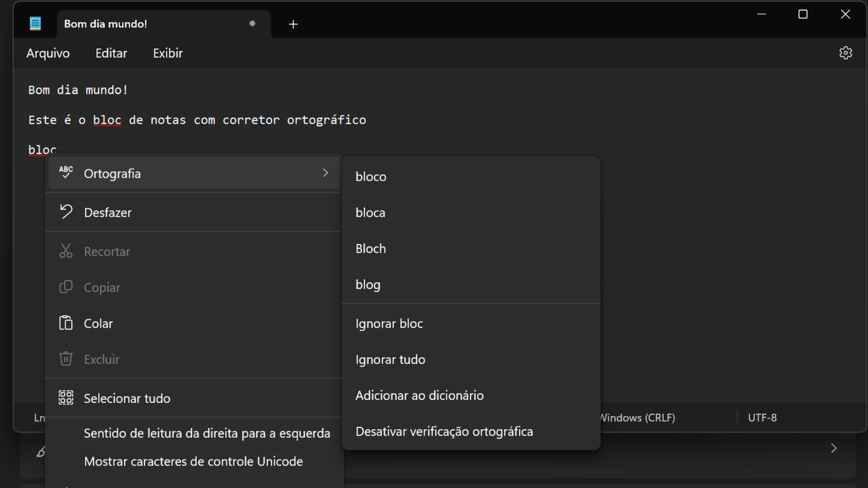Choose Ignorar tudo option
Image resolution: width=868 pixels, height=488 pixels.
[x=471, y=360]
